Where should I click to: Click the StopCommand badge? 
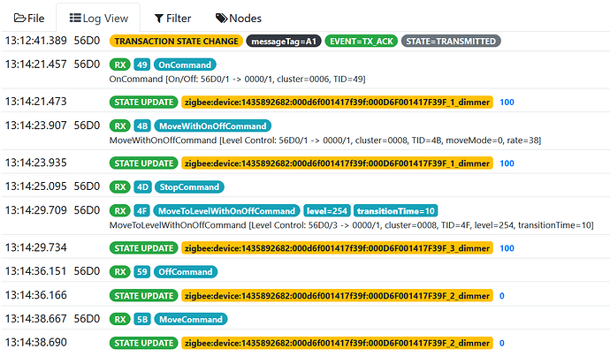(189, 187)
